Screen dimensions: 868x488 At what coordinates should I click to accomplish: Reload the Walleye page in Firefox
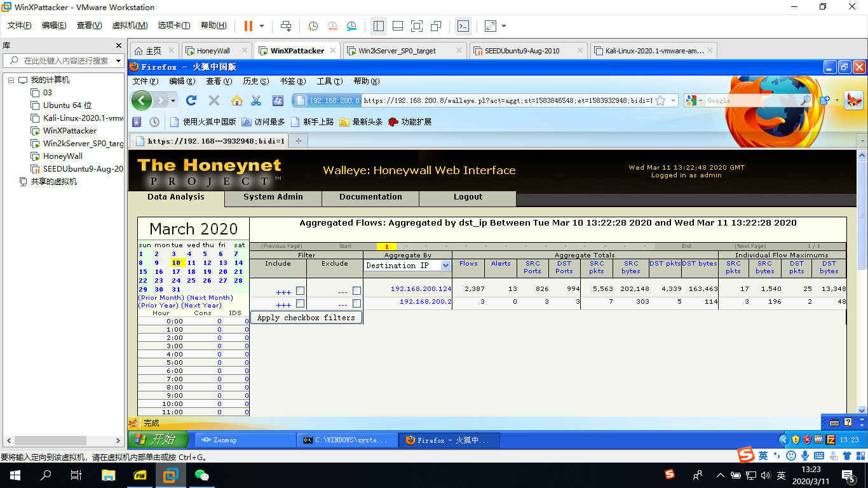tap(191, 100)
